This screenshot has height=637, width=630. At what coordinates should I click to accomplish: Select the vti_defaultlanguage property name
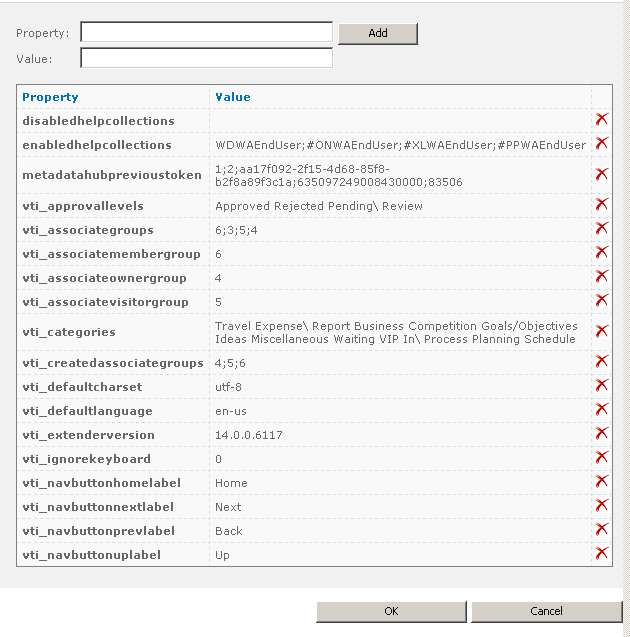point(87,411)
